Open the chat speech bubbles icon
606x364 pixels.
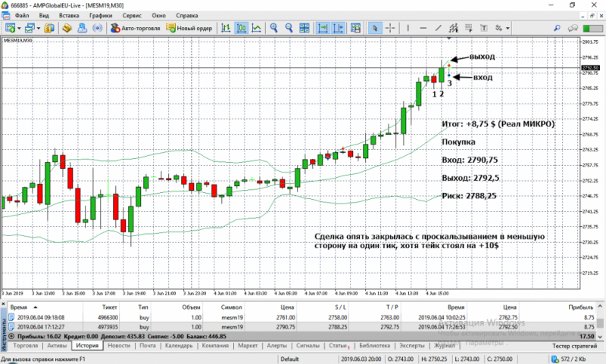[x=573, y=28]
